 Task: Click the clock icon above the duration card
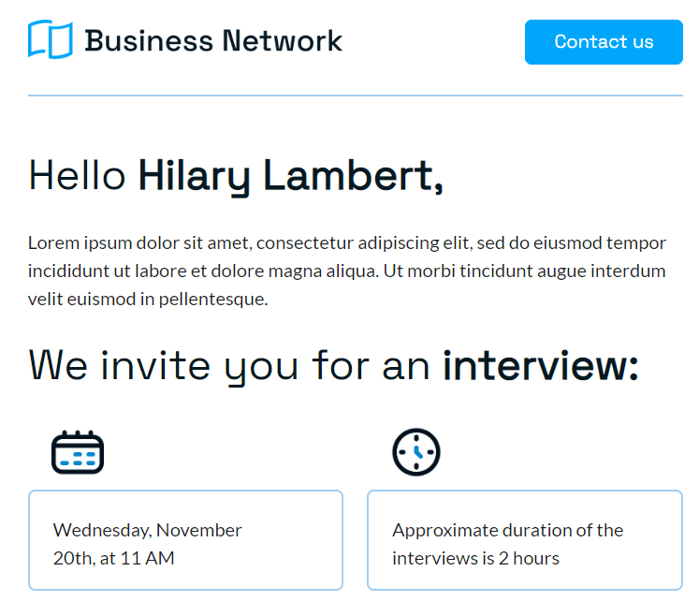click(416, 452)
